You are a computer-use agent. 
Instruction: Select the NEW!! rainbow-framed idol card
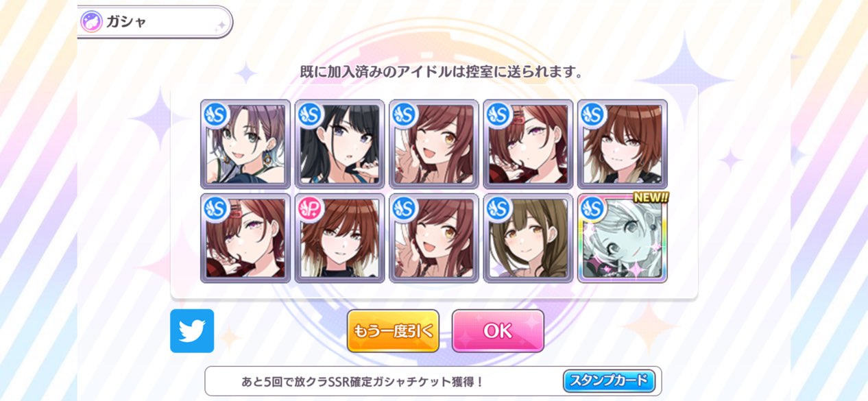coord(623,238)
